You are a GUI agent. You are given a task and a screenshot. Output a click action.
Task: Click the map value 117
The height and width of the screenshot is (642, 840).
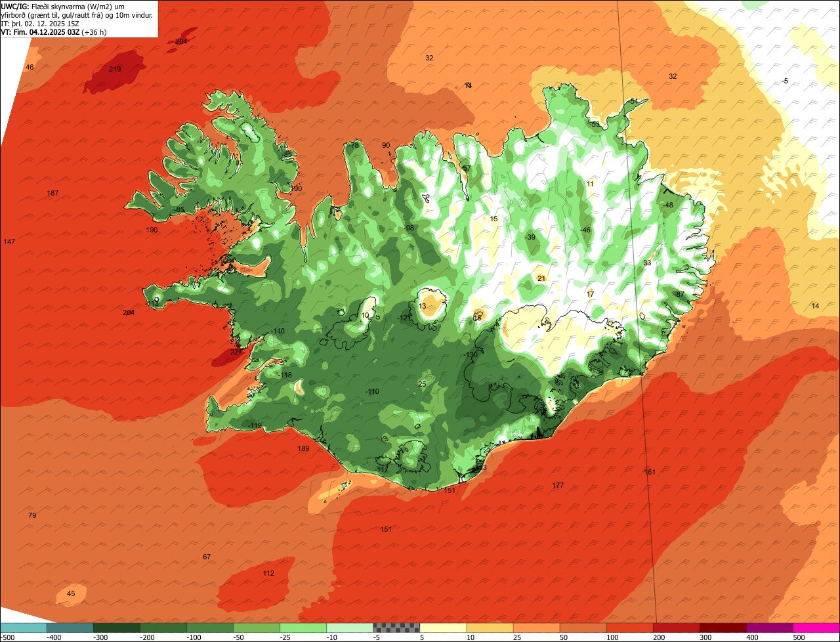(383, 470)
